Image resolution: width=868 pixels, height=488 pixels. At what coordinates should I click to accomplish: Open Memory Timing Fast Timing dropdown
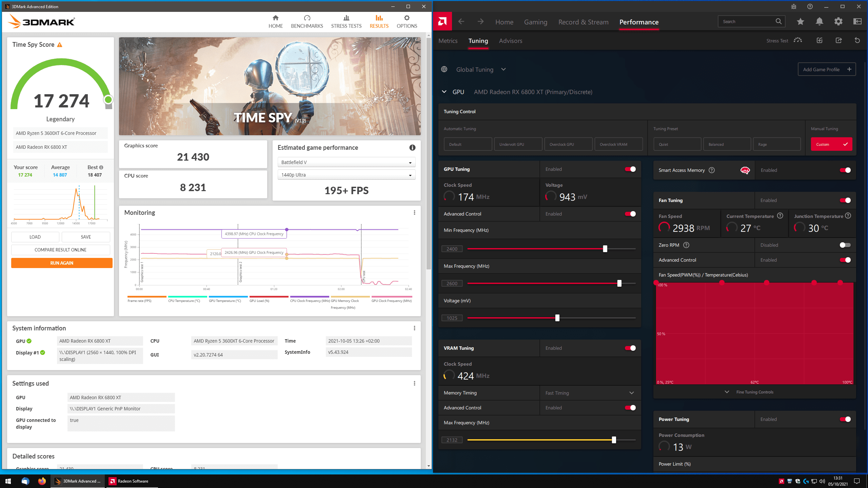tap(590, 393)
